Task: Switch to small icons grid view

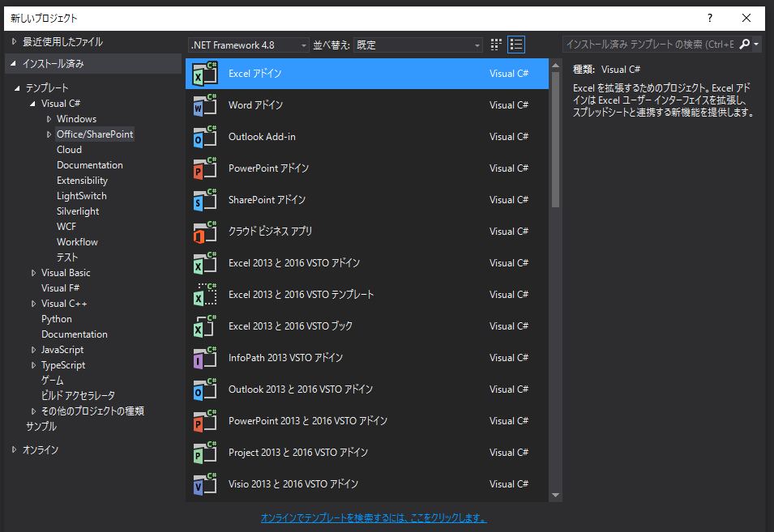Action: point(496,45)
